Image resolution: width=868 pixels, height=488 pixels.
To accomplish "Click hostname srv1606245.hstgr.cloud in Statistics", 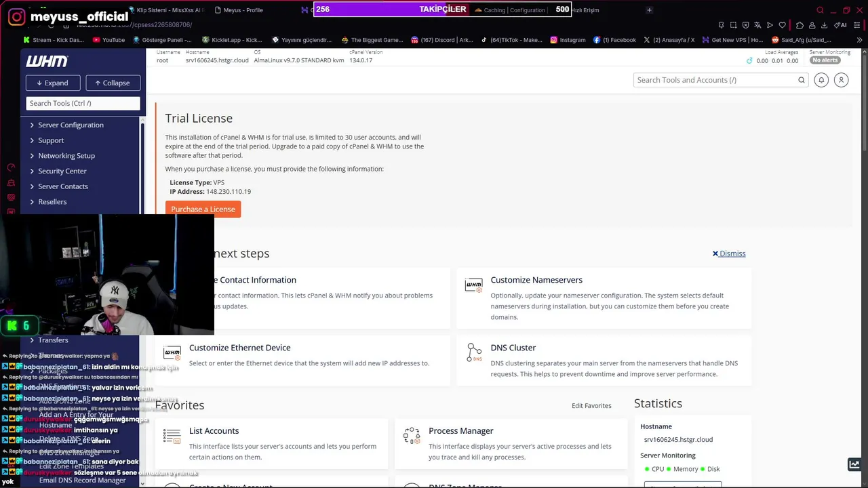I will (678, 439).
